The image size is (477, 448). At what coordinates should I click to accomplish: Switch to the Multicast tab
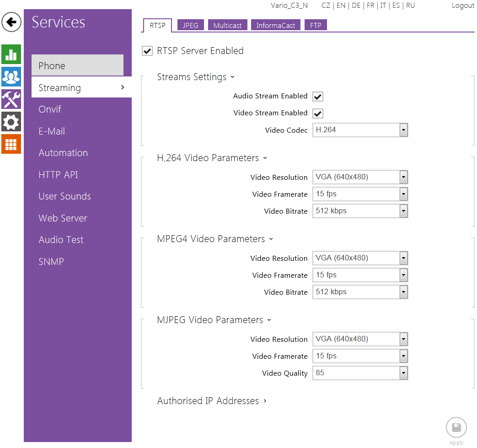[227, 25]
